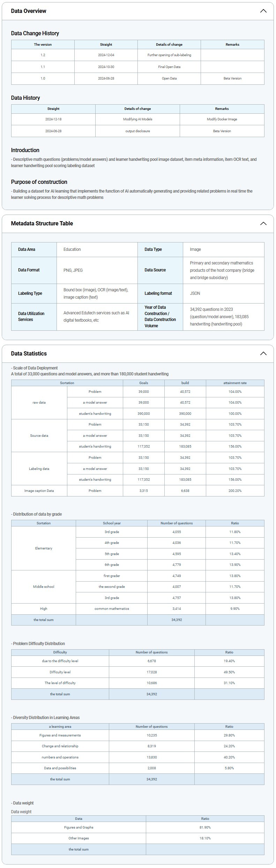This screenshot has height=868, width=276.
Task: Click the Metadata Structure Table title
Action: coord(42,224)
